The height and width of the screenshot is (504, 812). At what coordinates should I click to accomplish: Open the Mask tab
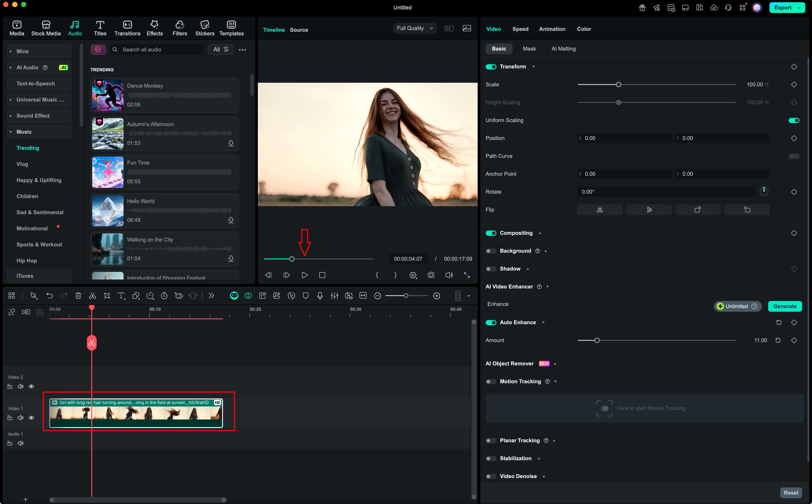tap(530, 49)
